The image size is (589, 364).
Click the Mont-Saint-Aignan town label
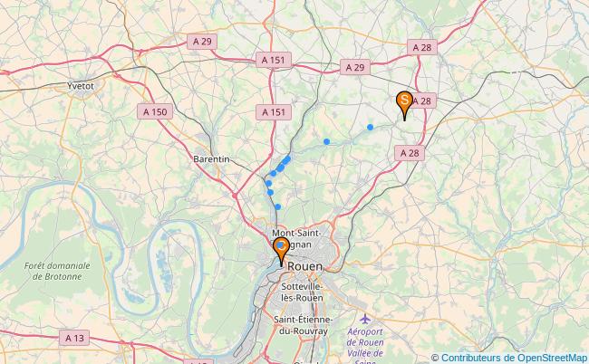pos(296,239)
